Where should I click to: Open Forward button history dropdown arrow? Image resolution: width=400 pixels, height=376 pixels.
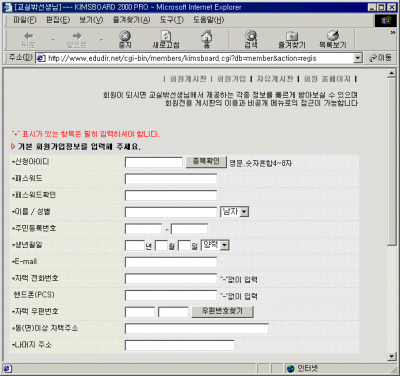click(101, 40)
